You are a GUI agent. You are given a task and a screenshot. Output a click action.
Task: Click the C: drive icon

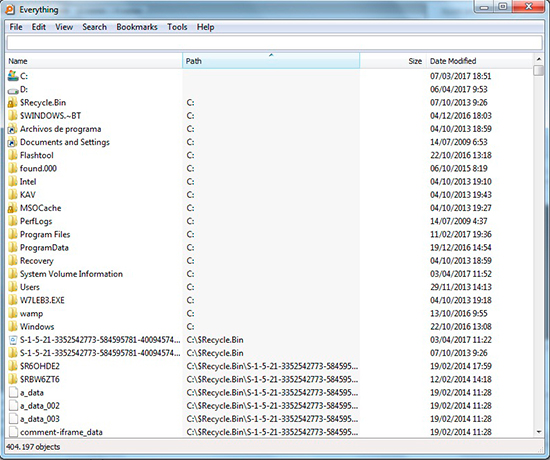13,76
